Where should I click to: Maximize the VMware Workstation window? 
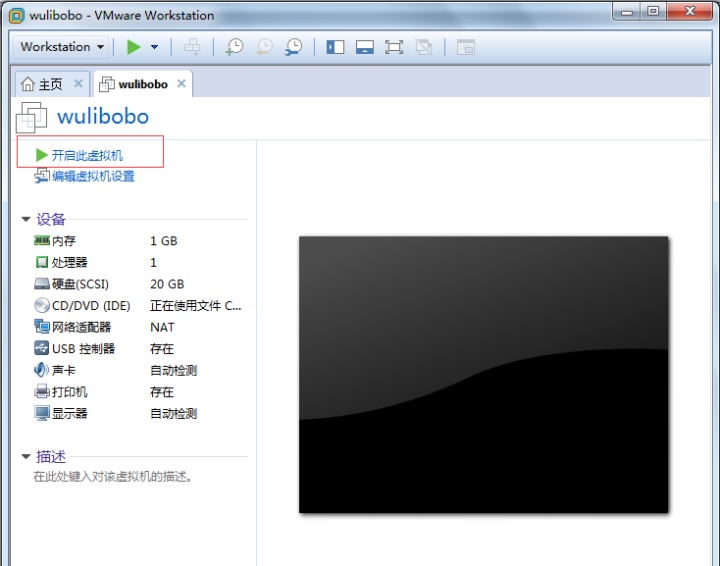coord(653,12)
